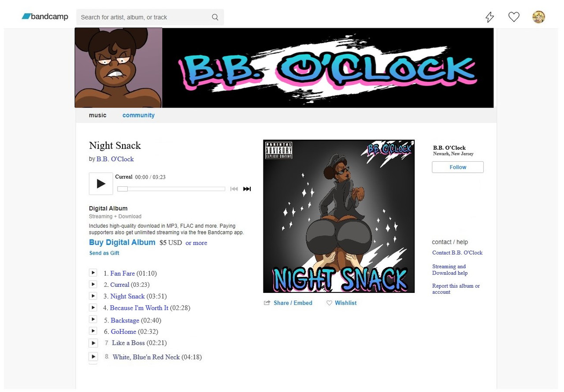Click the track progress slider handle

pyautogui.click(x=122, y=189)
